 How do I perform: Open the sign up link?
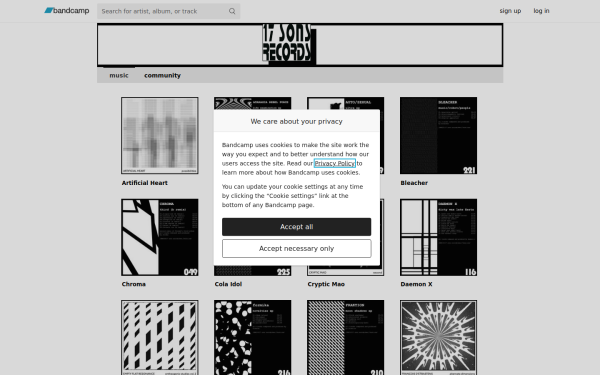coord(510,11)
